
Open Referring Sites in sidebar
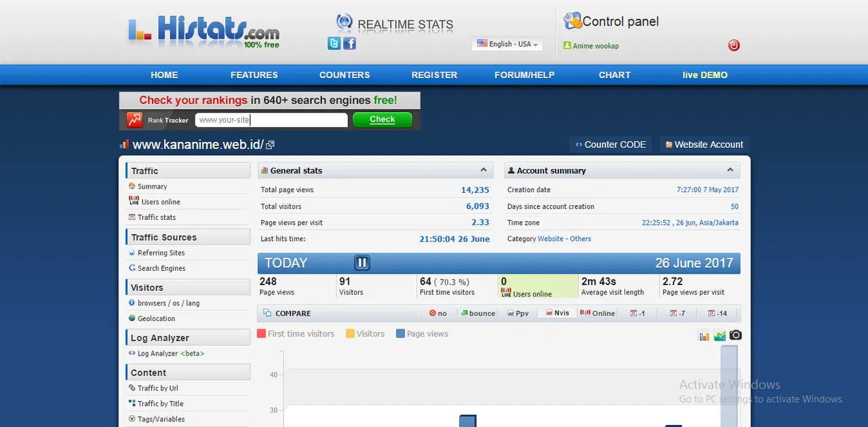click(x=161, y=253)
